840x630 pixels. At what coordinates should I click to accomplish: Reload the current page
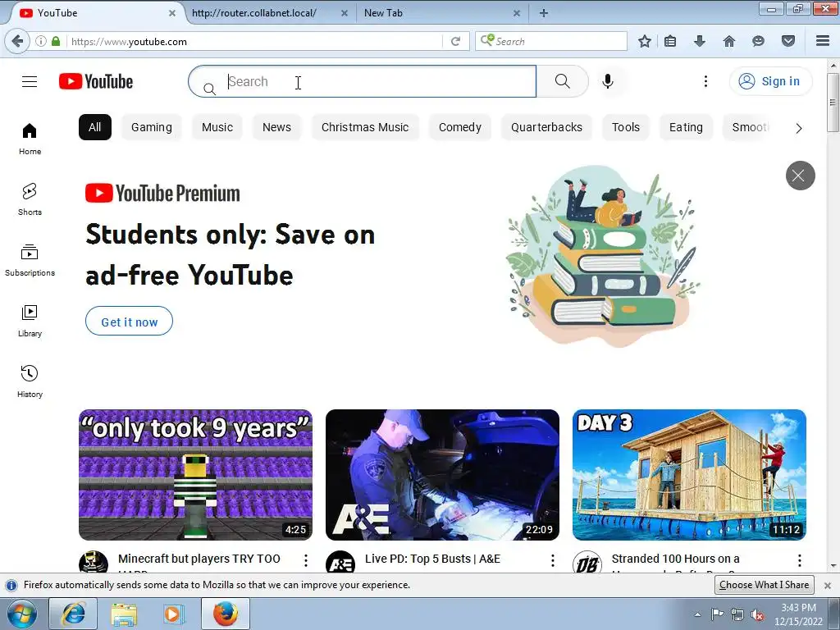click(x=455, y=41)
